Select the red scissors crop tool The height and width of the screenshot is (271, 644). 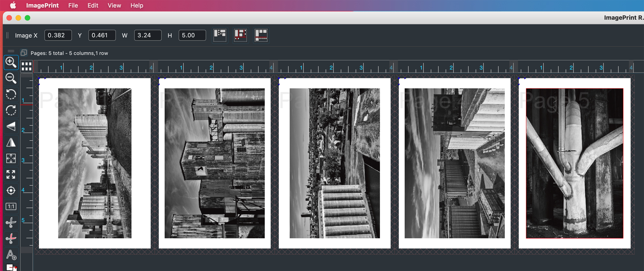click(11, 238)
